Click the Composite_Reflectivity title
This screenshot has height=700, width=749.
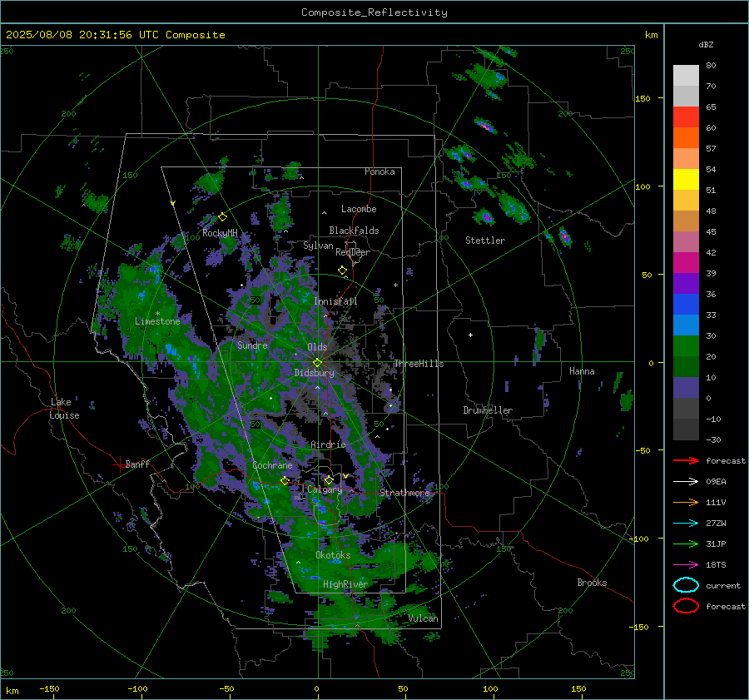[x=374, y=12]
